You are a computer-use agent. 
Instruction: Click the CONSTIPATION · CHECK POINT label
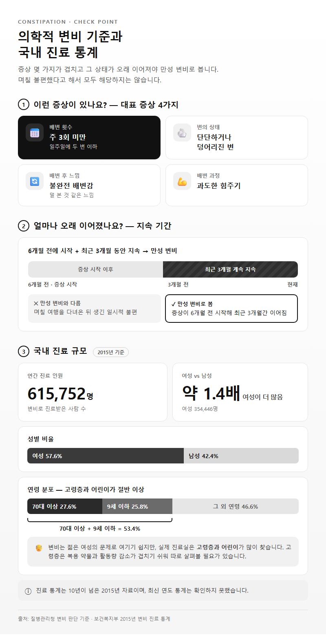click(x=68, y=22)
